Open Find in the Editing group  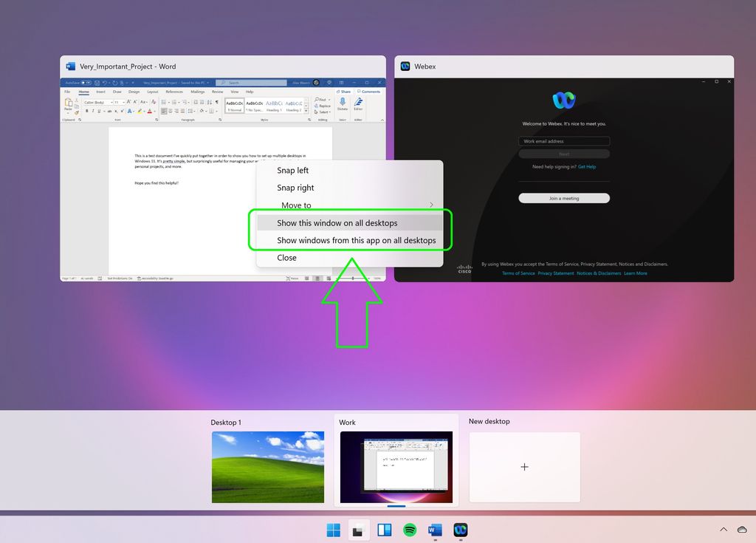[x=320, y=99]
